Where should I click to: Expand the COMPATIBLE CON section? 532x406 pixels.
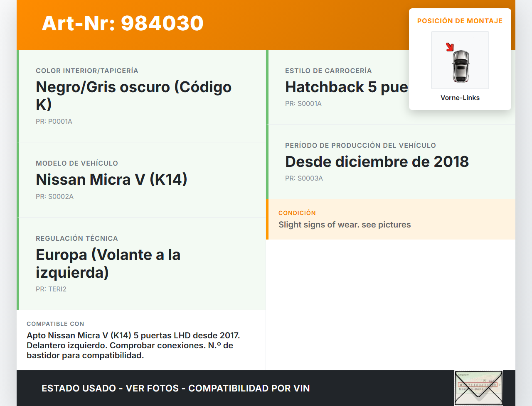coord(55,324)
